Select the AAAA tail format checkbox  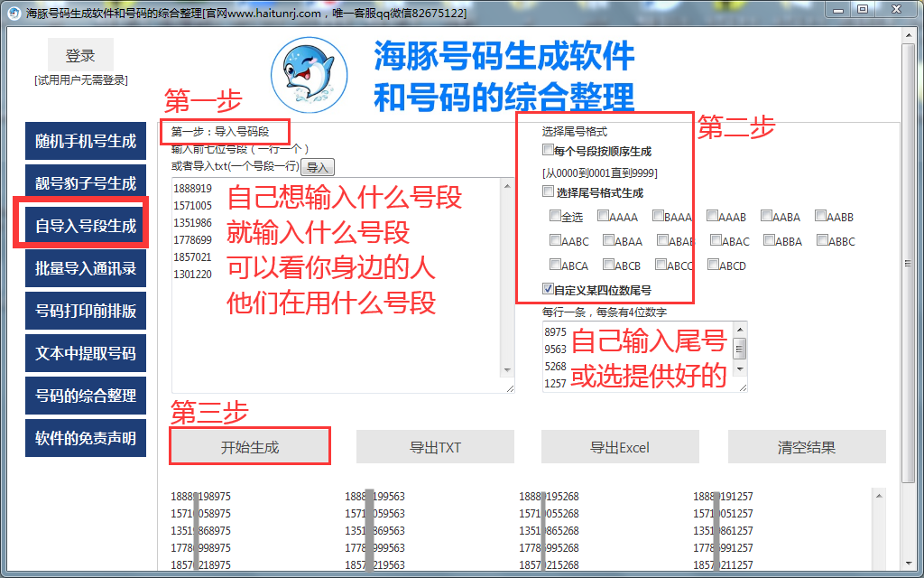(x=603, y=217)
